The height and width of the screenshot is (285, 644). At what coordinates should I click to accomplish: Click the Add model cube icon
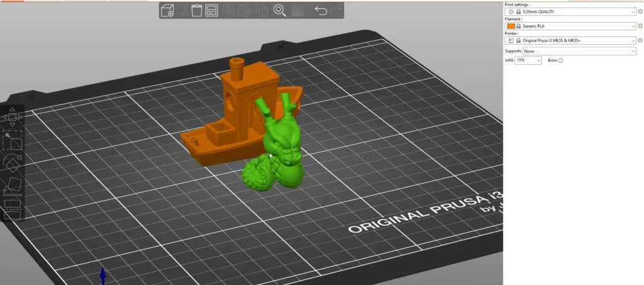coord(168,11)
